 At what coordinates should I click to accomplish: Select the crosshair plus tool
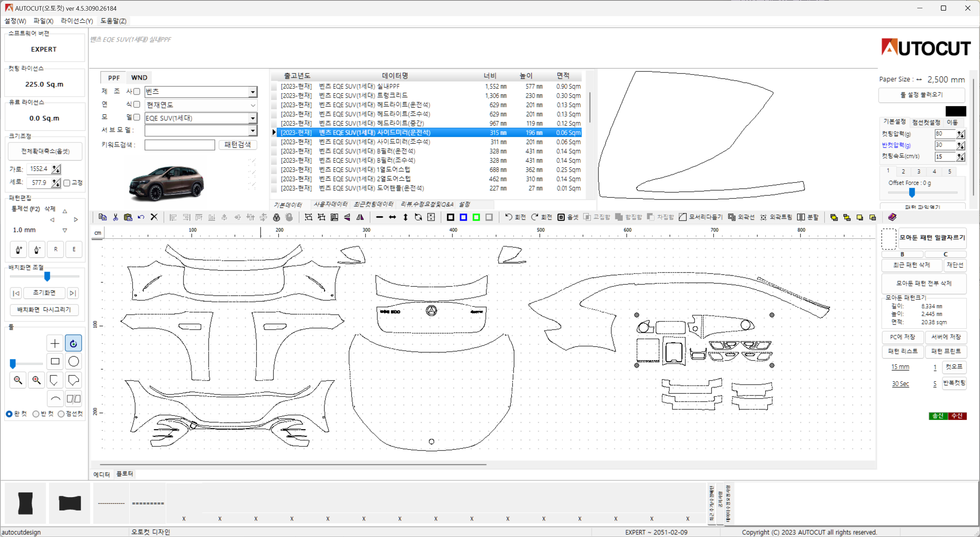55,343
